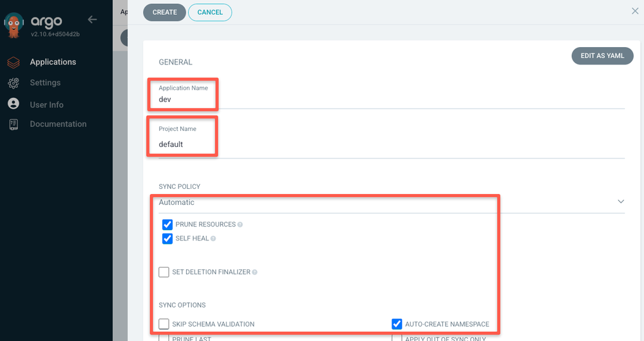Image resolution: width=644 pixels, height=341 pixels.
Task: Click the Settings gears icon
Action: click(x=14, y=83)
